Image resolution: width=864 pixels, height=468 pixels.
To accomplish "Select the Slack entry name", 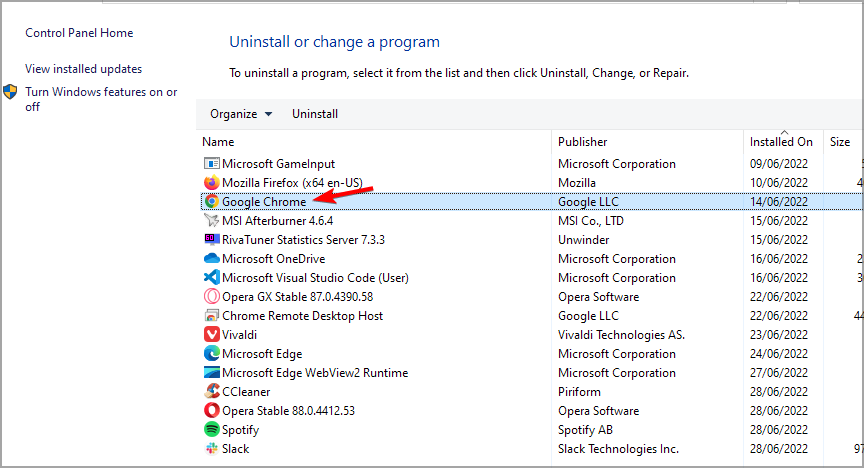I will (235, 449).
